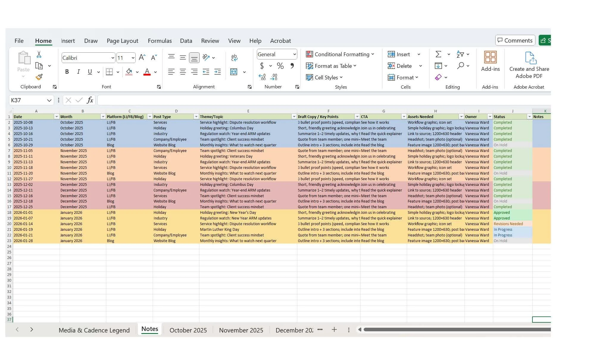Click the Format as Table icon

click(x=310, y=66)
